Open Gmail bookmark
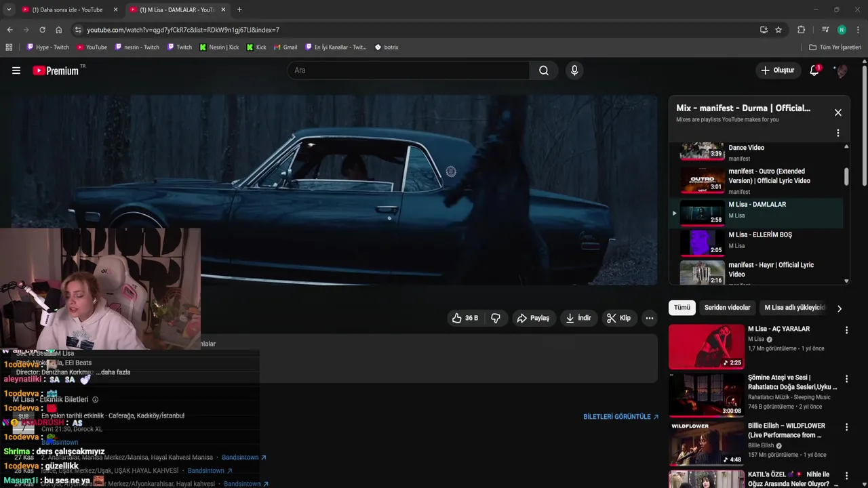This screenshot has height=488, width=868. (285, 47)
